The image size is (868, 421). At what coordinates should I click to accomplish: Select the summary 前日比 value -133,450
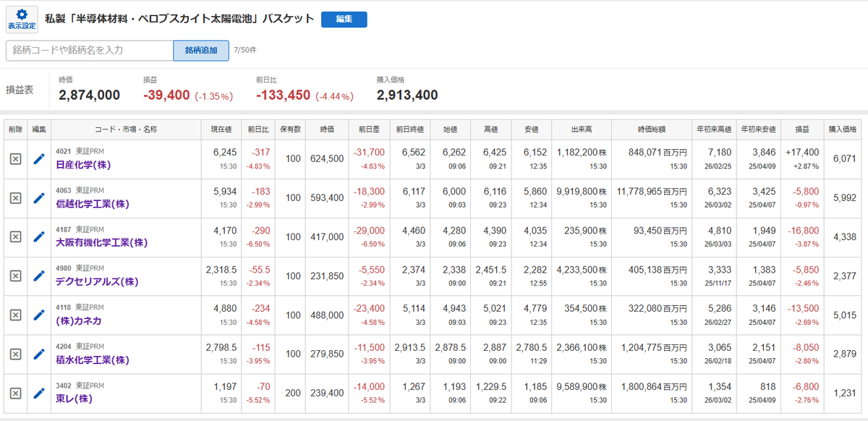point(284,95)
